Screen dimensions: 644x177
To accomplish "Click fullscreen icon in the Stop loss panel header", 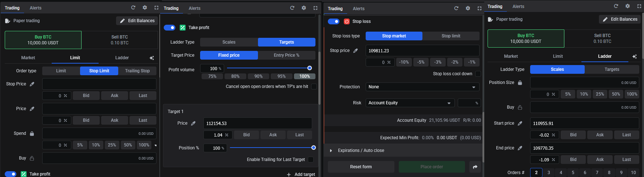I will [x=480, y=8].
